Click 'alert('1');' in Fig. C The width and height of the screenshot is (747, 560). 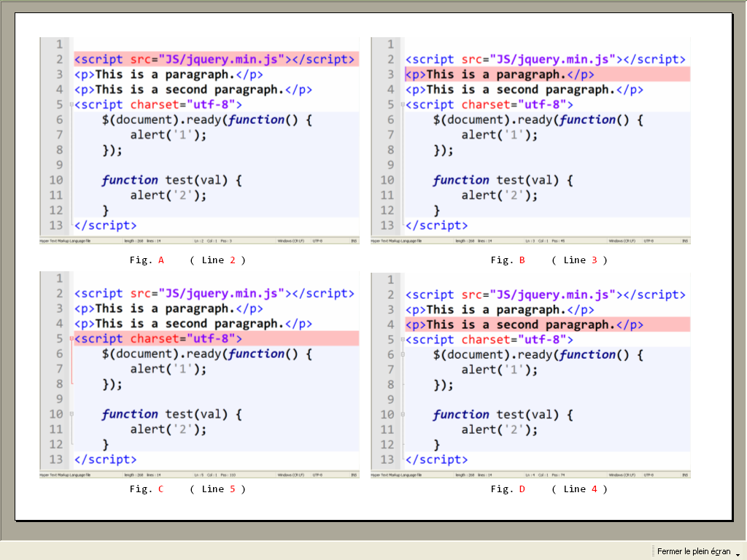[x=169, y=369]
